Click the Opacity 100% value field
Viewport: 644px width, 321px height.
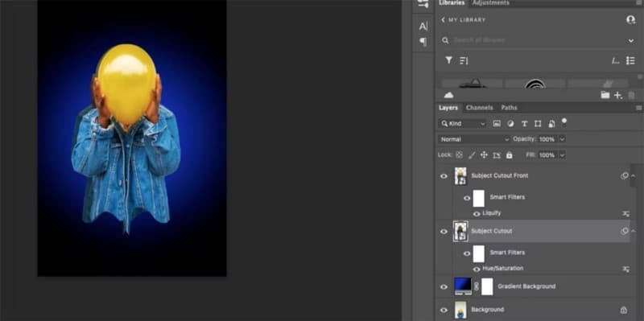click(547, 139)
